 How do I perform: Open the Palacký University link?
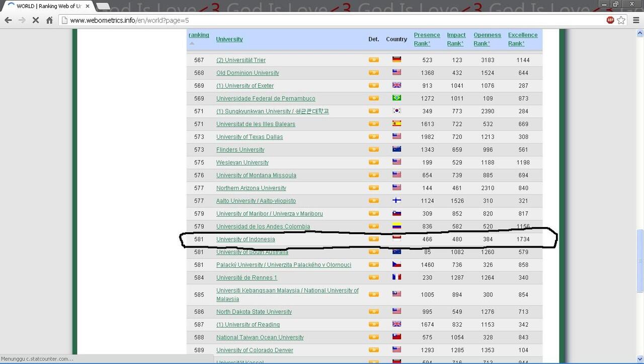coord(284,265)
